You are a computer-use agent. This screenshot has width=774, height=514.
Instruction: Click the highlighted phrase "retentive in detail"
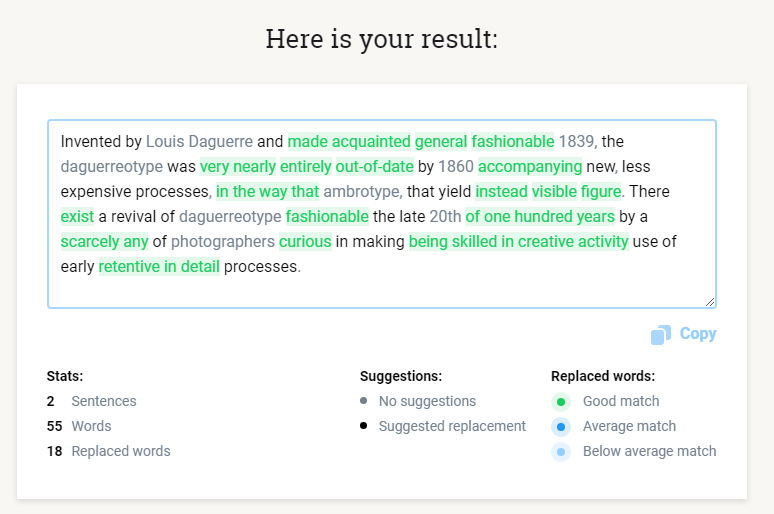159,266
